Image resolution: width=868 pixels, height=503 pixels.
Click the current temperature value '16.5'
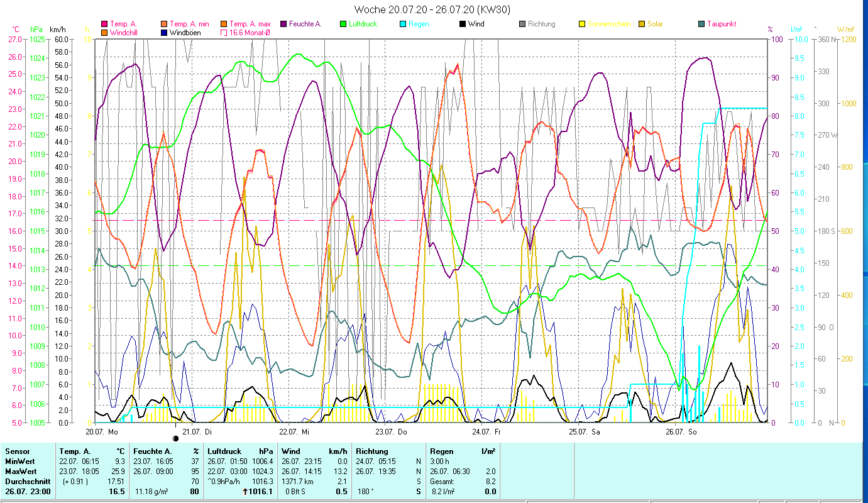click(x=117, y=492)
